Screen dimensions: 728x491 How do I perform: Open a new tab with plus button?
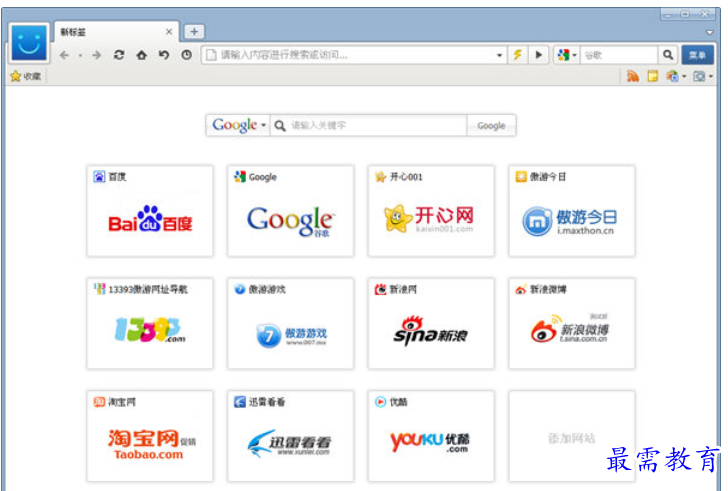194,31
